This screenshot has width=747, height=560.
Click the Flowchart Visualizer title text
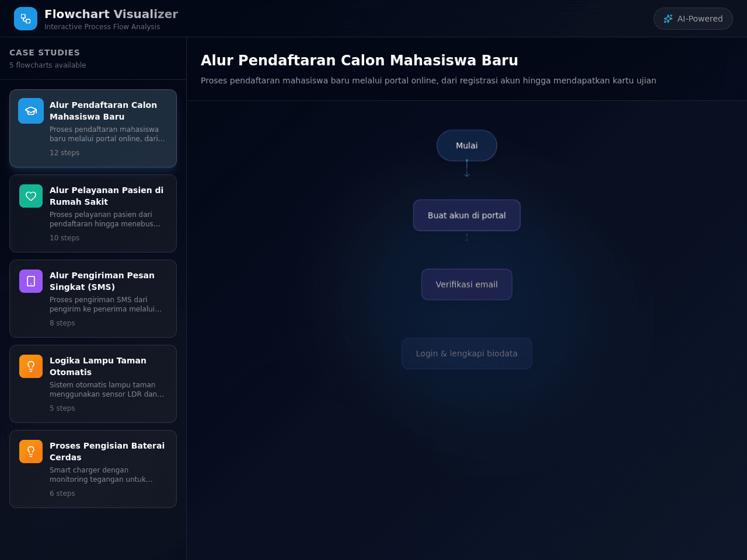111,14
